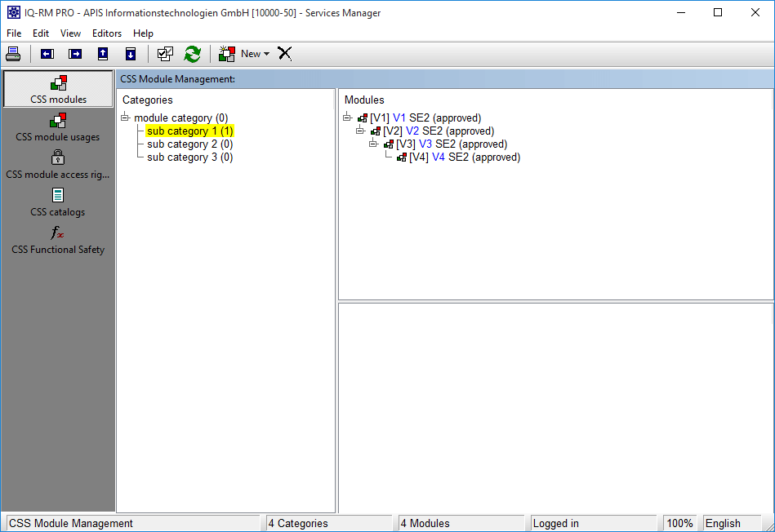Open the Edit menu
The image size is (775, 532).
[41, 33]
